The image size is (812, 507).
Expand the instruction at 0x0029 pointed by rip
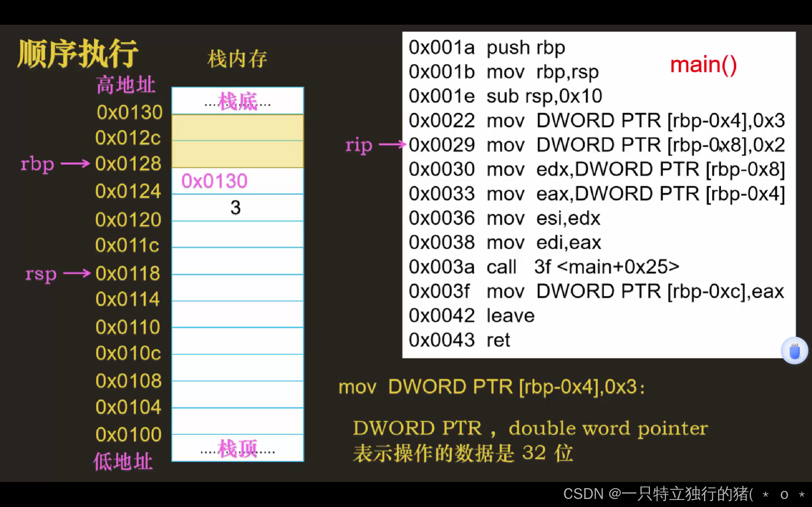point(596,144)
